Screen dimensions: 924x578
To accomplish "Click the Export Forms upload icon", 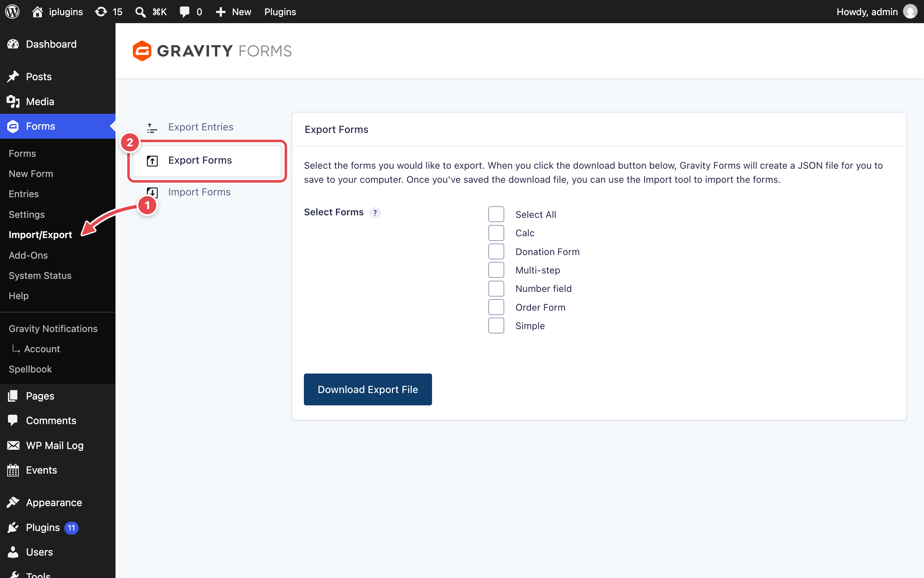I will coord(152,161).
